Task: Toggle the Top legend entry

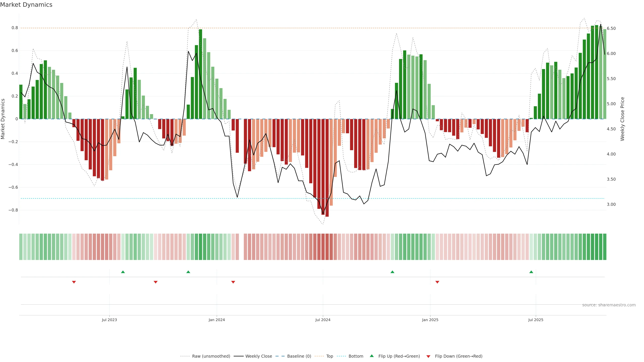Action: 330,356
